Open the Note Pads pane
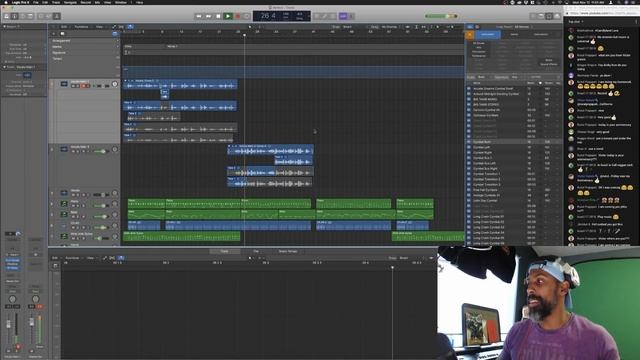This screenshot has height=360, width=640. pos(541,16)
